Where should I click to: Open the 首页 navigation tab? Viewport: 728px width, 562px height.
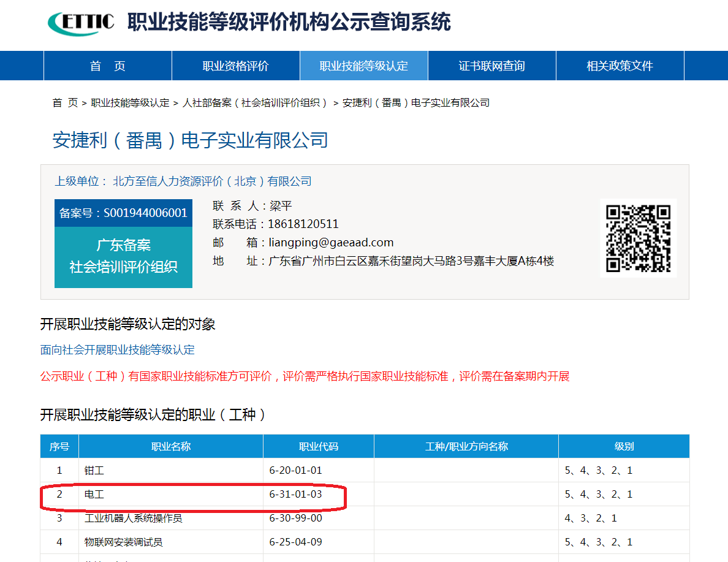click(x=108, y=66)
